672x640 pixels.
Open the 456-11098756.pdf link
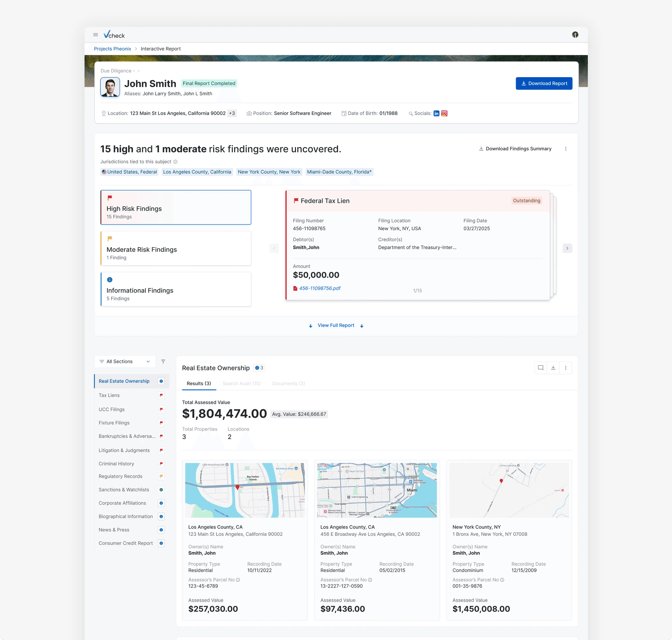320,288
